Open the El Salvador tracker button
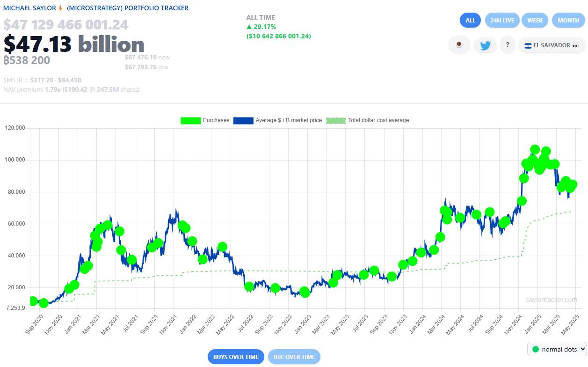The height and width of the screenshot is (367, 588). [x=552, y=45]
